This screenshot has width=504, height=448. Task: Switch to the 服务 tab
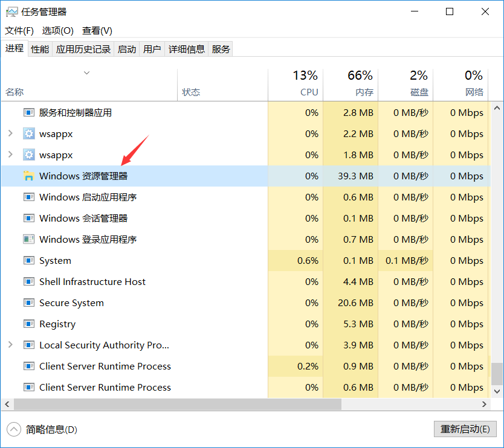pos(221,49)
